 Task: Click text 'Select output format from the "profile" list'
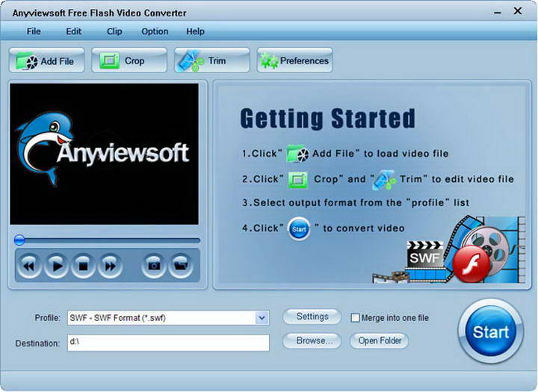tap(361, 202)
